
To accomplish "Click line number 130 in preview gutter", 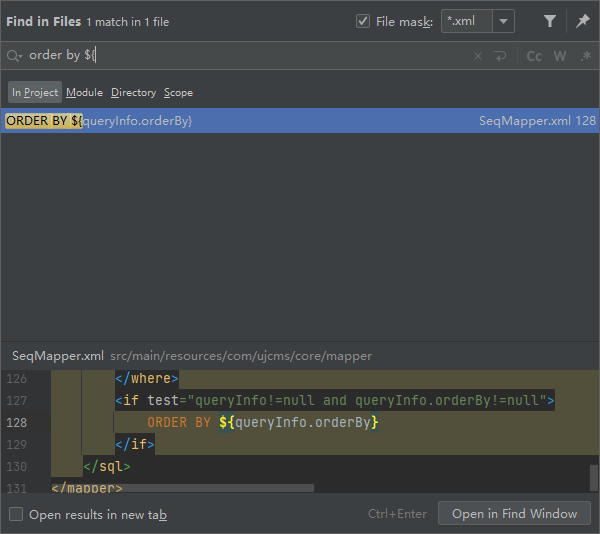I will tap(17, 466).
